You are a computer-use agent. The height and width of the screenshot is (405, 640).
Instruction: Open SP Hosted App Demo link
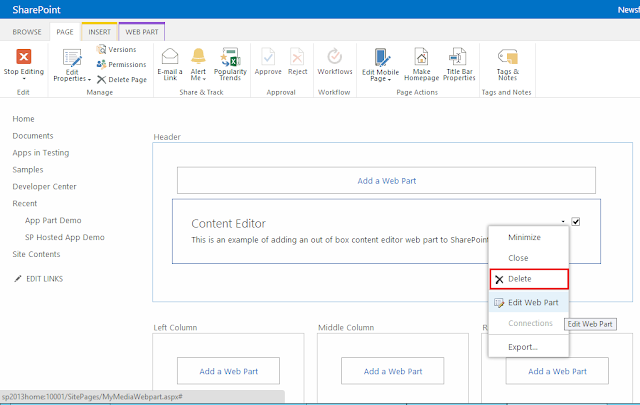64,237
